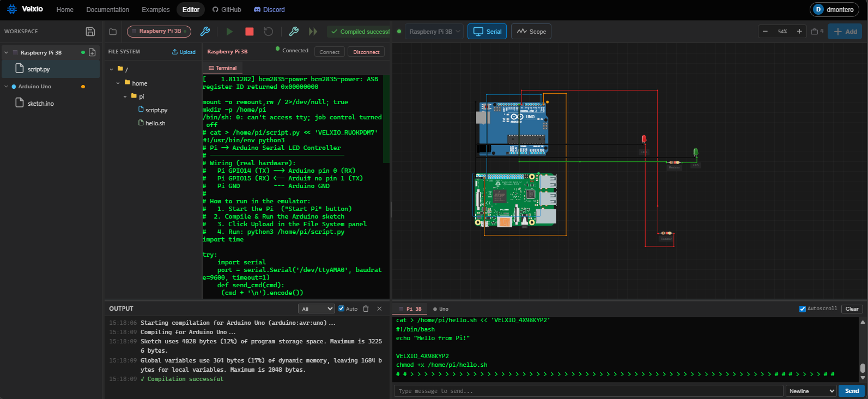
Task: Zoom in the canvas with plus icon
Action: point(799,32)
